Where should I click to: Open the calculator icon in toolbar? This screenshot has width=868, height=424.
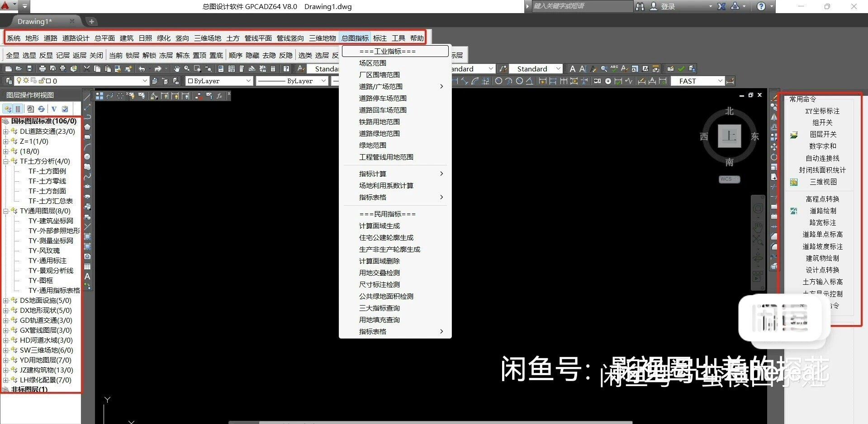click(x=273, y=69)
